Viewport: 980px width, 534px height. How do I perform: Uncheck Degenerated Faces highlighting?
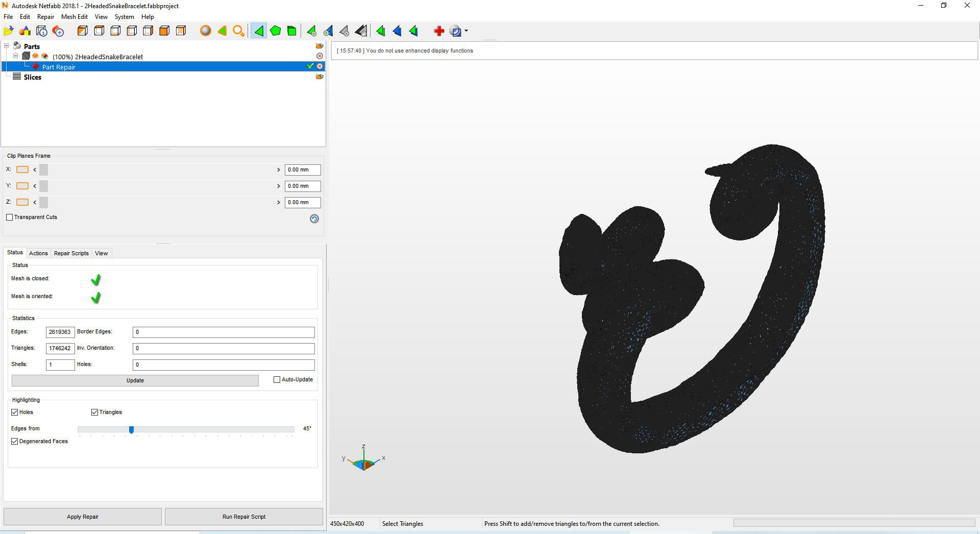point(15,442)
